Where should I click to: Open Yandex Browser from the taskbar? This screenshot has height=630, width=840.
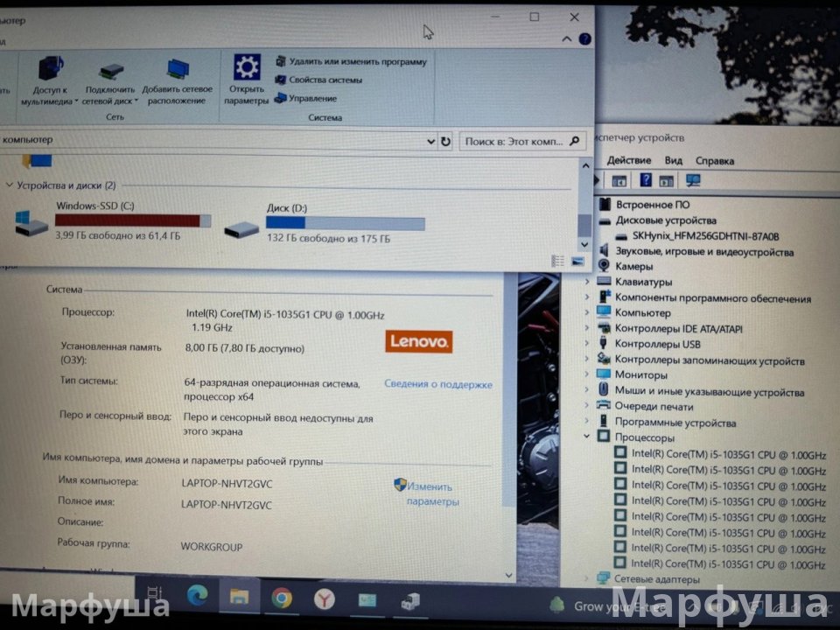click(x=325, y=598)
